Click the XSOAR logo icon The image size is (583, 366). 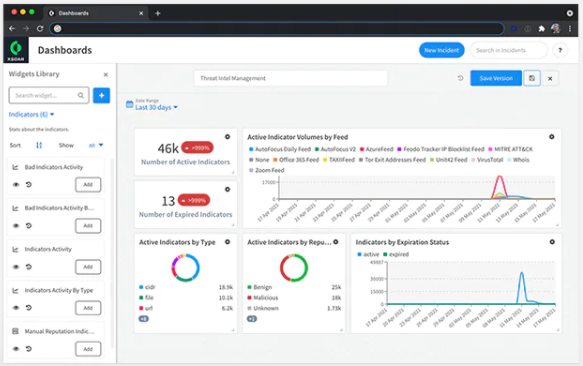tap(16, 50)
